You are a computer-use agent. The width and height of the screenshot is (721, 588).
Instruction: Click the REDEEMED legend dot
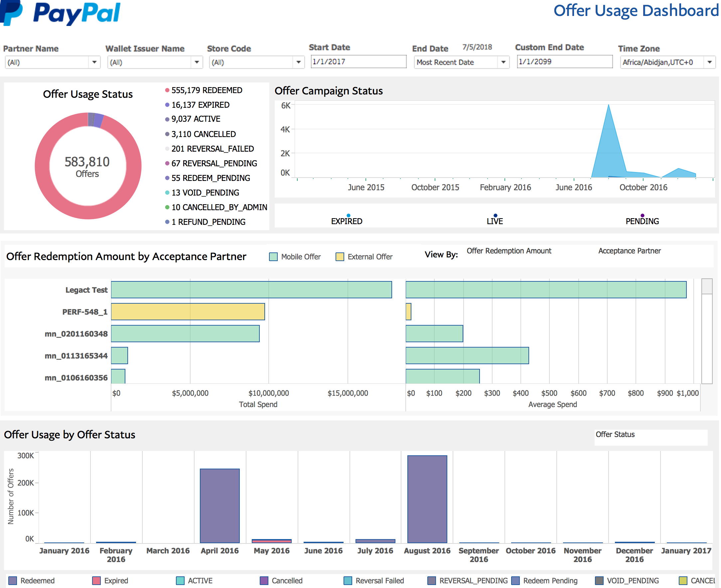[x=167, y=90]
